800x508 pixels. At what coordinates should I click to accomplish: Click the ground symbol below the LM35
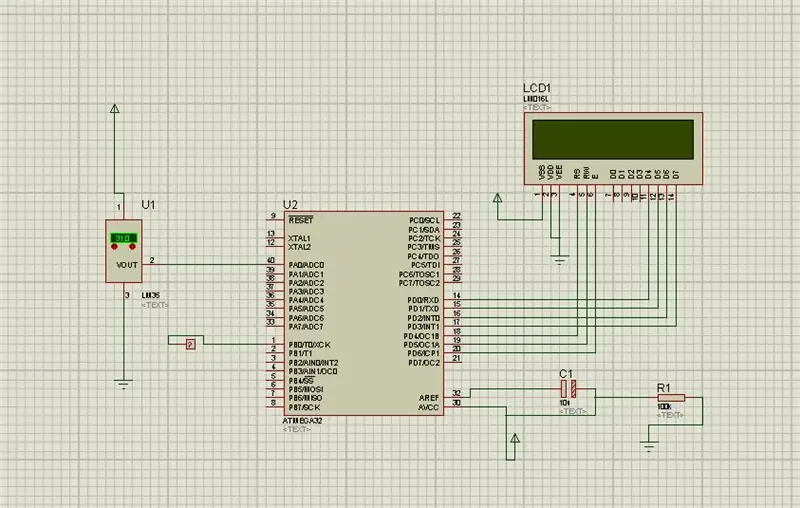pyautogui.click(x=123, y=384)
